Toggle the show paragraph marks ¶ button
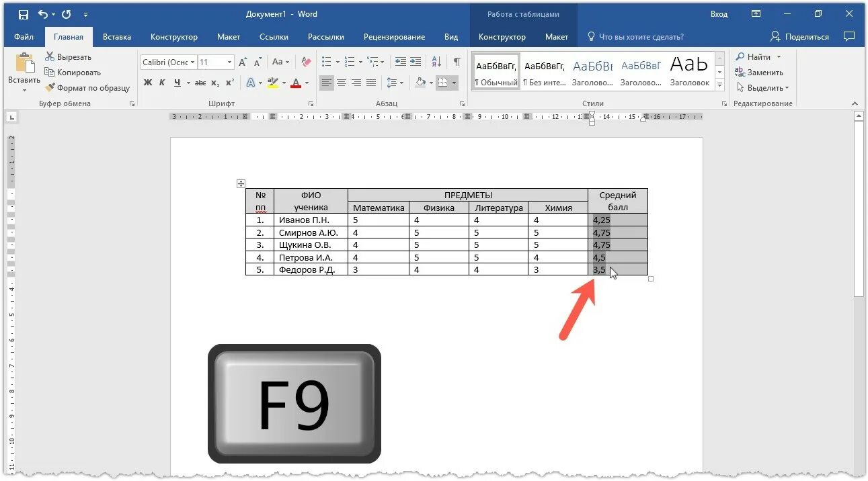The width and height of the screenshot is (868, 481). click(x=457, y=62)
